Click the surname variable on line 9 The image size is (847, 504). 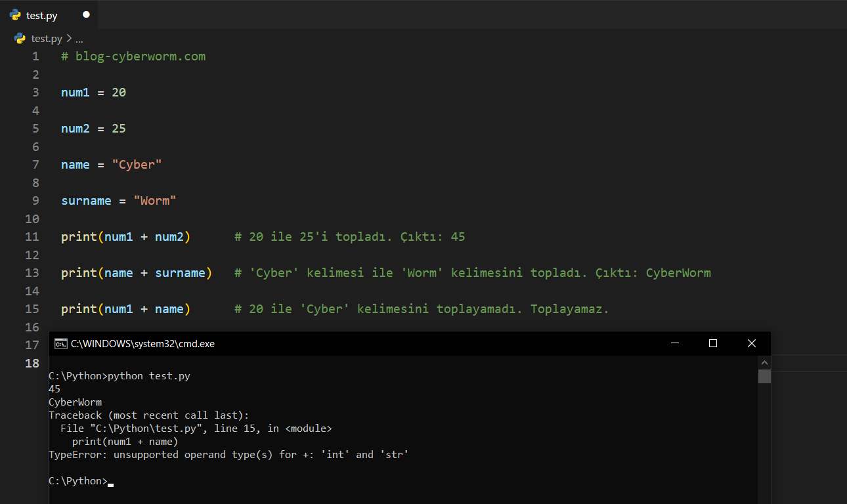pyautogui.click(x=86, y=201)
